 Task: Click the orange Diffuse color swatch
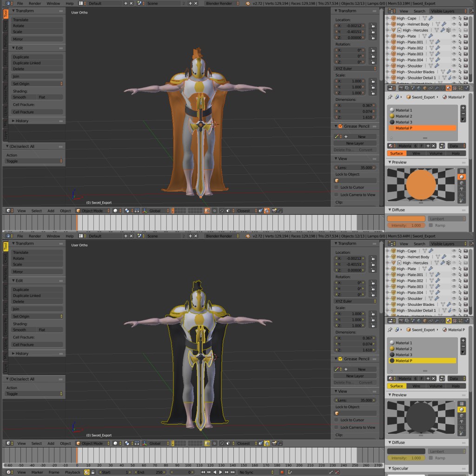tap(406, 218)
